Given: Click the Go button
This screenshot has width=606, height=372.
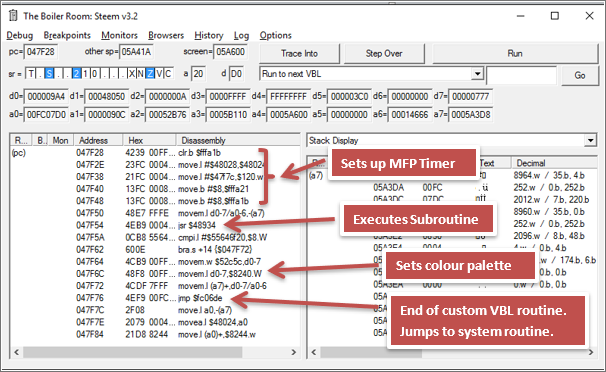Looking at the screenshot, I should point(580,75).
